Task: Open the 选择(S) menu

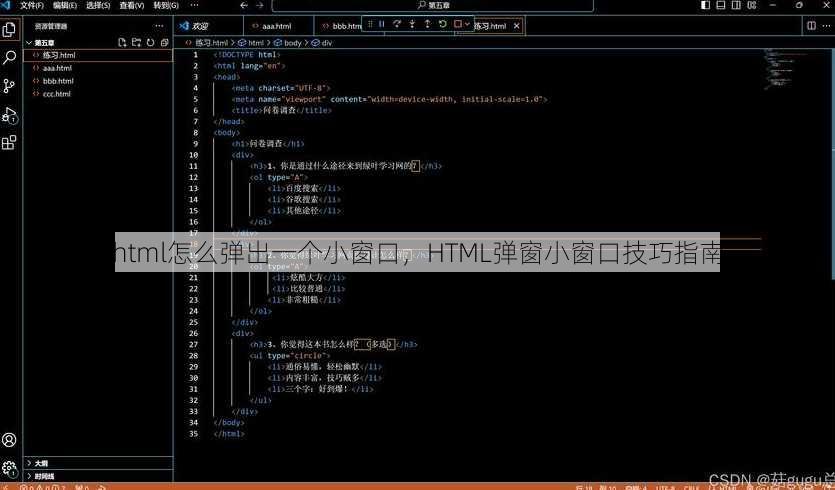Action: (98, 5)
